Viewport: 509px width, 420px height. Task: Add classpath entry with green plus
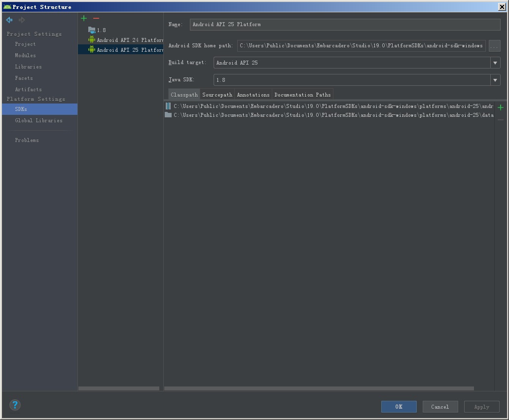click(x=501, y=107)
